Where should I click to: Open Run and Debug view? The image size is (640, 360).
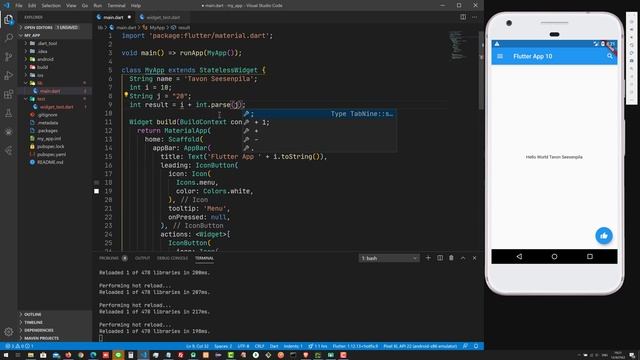pyautogui.click(x=9, y=76)
